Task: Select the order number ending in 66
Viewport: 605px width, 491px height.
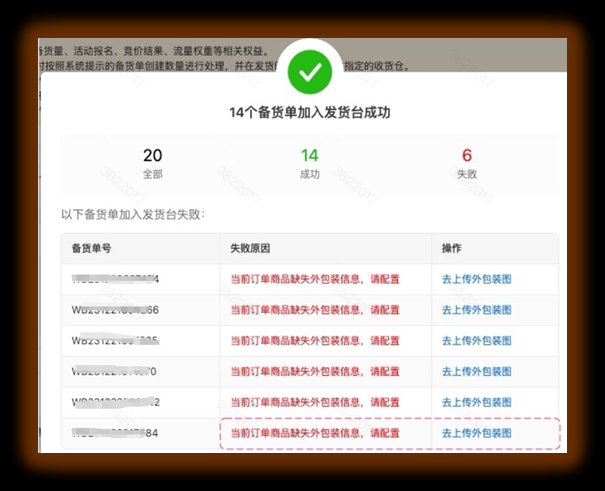Action: tap(115, 310)
